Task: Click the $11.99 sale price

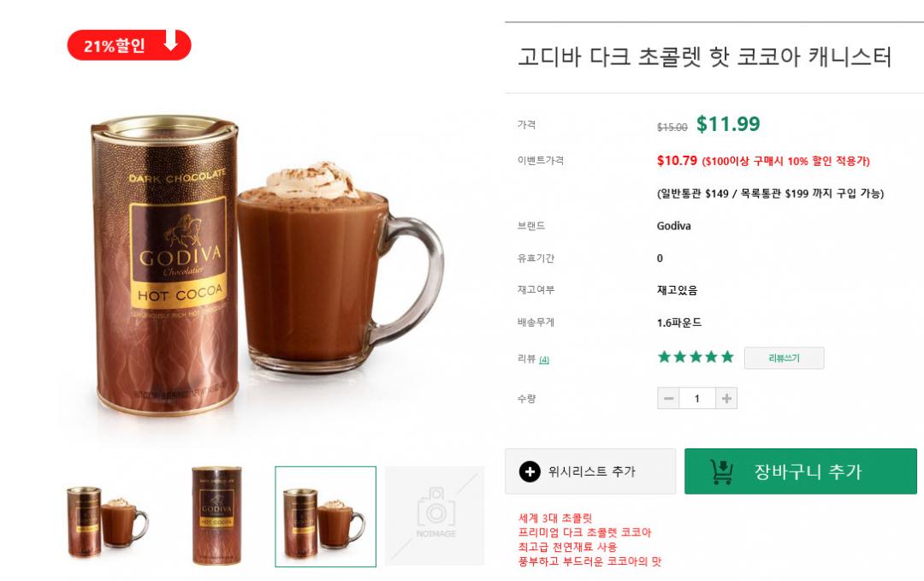Action: point(728,124)
